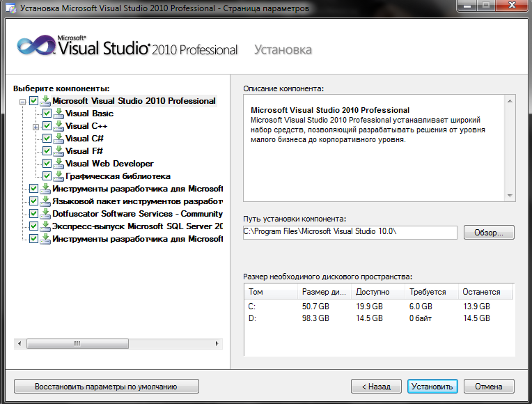Click install icon beside Visual Web Developer
This screenshot has width=532, height=404.
(58, 164)
